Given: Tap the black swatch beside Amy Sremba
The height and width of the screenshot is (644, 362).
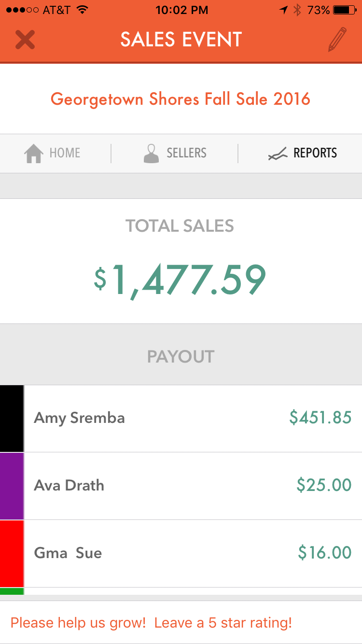Looking at the screenshot, I should click(x=12, y=419).
